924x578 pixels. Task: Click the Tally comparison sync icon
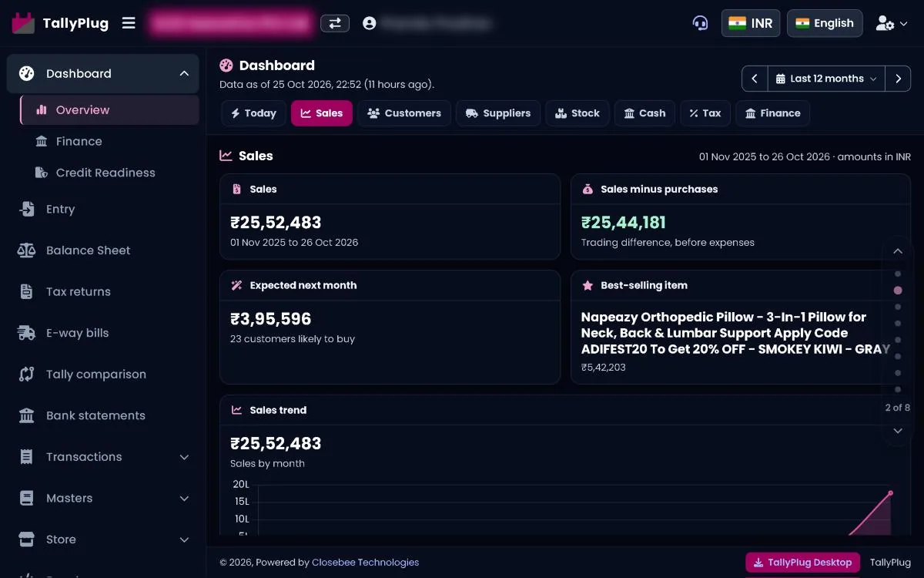coord(27,375)
